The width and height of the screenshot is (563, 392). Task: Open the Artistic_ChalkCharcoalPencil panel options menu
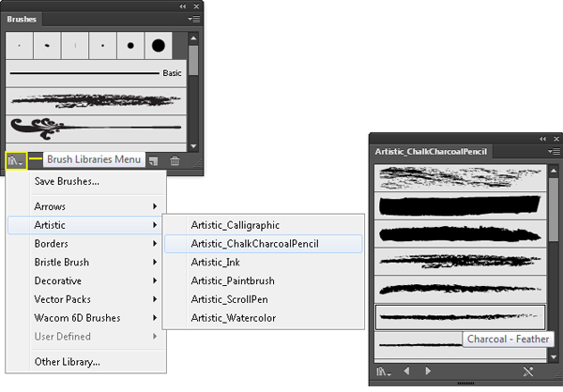point(554,152)
